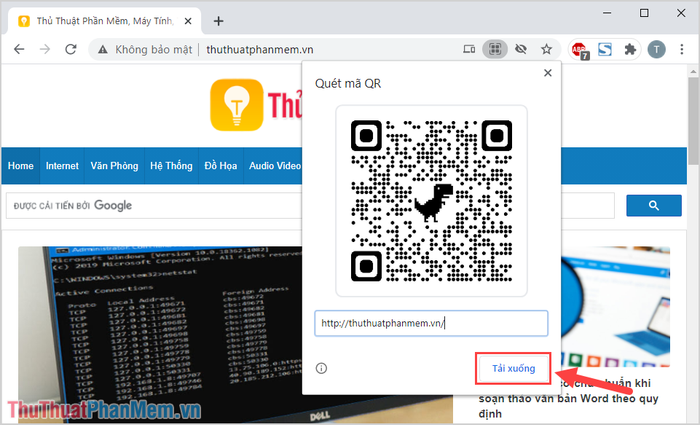
Task: Click the scrollbar up arrow
Action: click(x=693, y=71)
